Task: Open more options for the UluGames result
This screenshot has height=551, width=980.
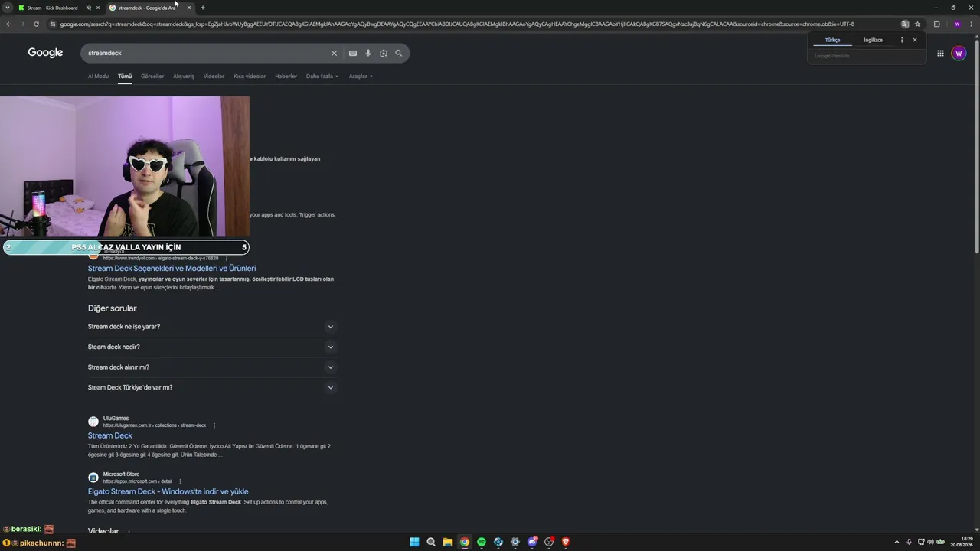Action: point(214,425)
